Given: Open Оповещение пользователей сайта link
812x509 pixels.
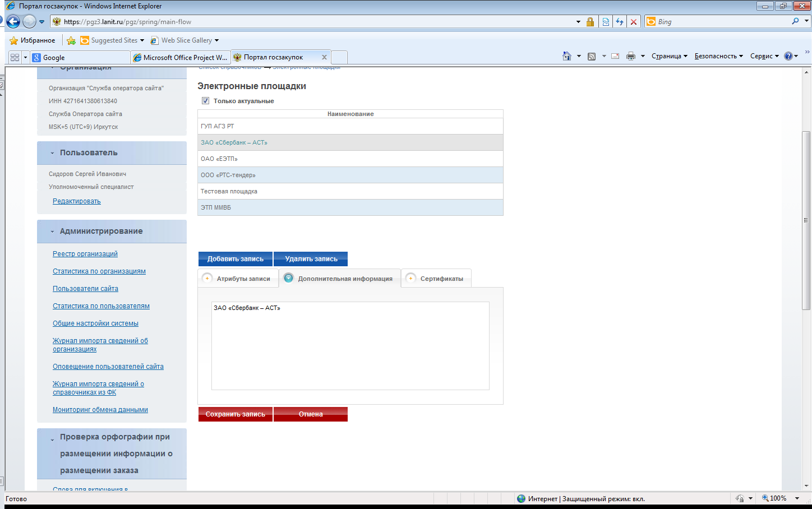Looking at the screenshot, I should click(108, 367).
